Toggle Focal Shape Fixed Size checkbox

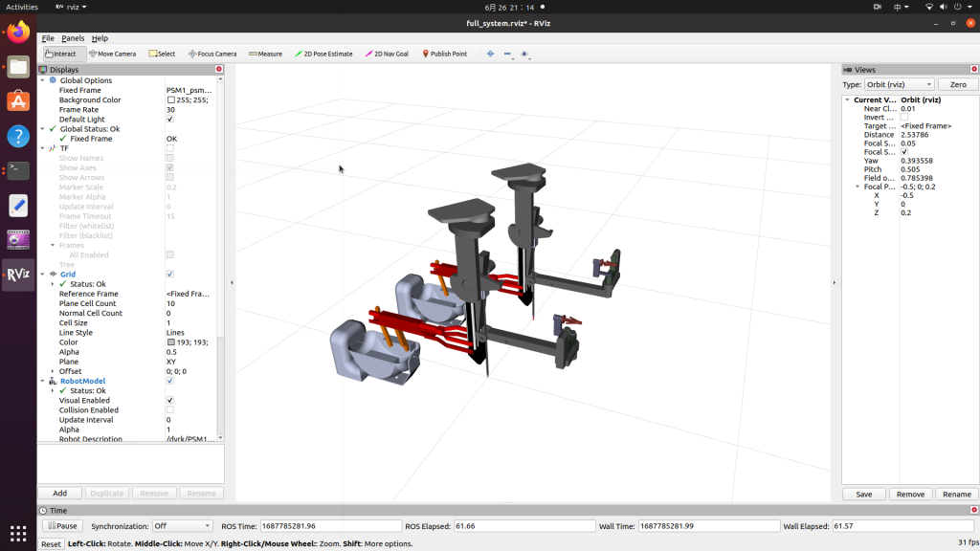coord(904,152)
